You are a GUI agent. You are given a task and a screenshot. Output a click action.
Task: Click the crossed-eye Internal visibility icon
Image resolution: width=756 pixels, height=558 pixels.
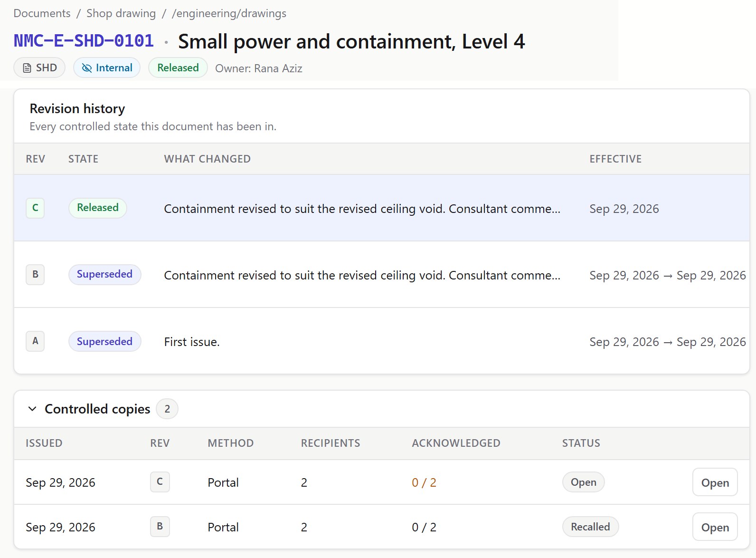[x=86, y=68]
